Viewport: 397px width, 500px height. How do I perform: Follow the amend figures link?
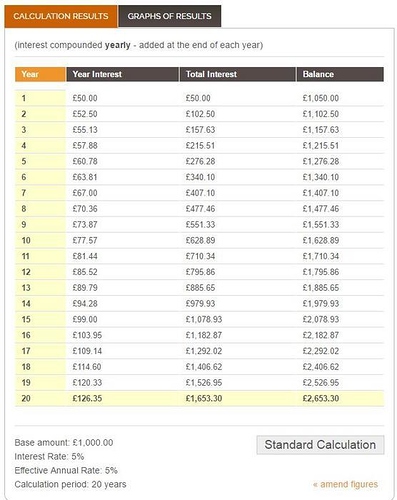(345, 484)
